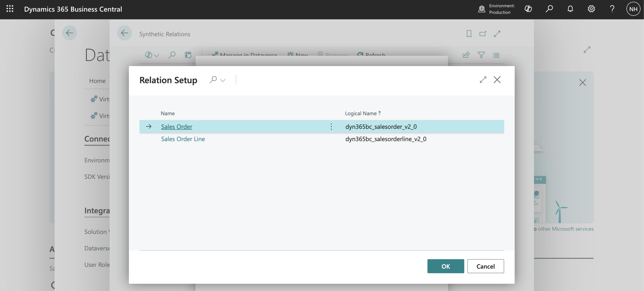Open the help question mark
The width and height of the screenshot is (644, 291).
pyautogui.click(x=612, y=9)
